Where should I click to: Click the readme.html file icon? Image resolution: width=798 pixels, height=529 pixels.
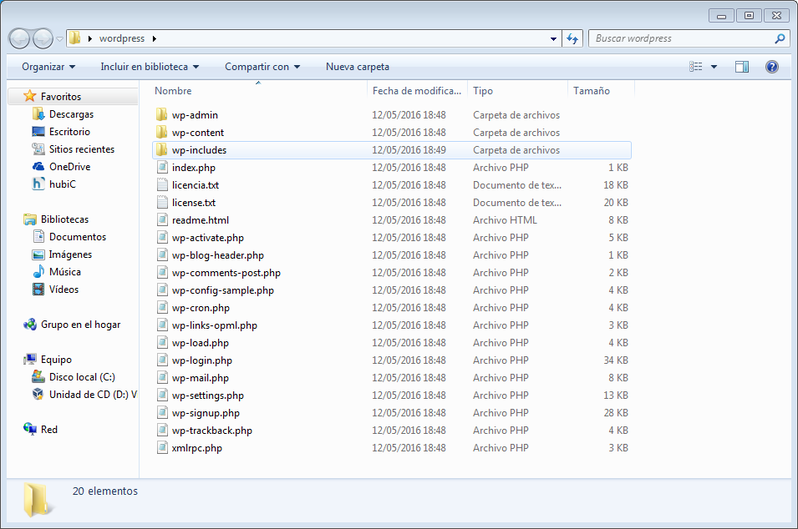(x=162, y=220)
